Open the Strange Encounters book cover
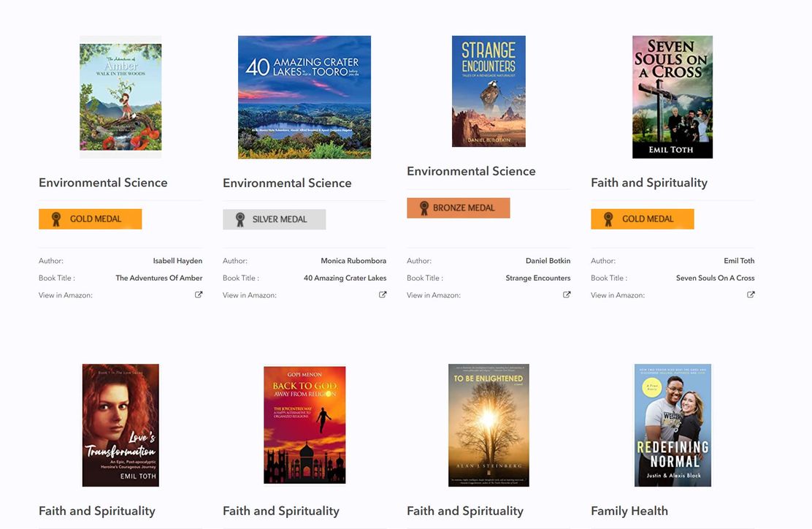This screenshot has height=529, width=812. (489, 91)
